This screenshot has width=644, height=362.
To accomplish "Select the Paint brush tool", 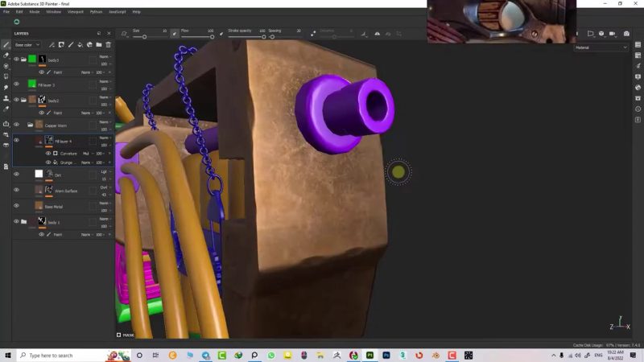I will pos(6,45).
